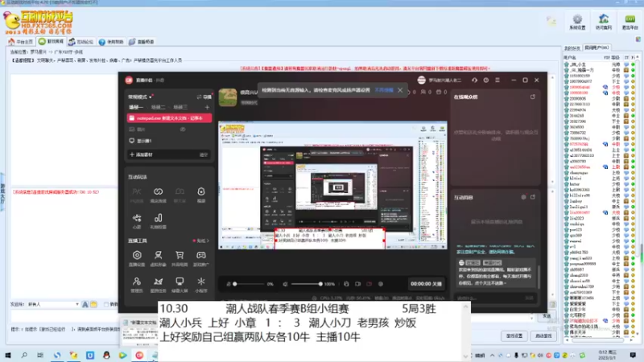644x362 pixels.
Task: Click the clear sources button
Action: pyautogui.click(x=204, y=154)
